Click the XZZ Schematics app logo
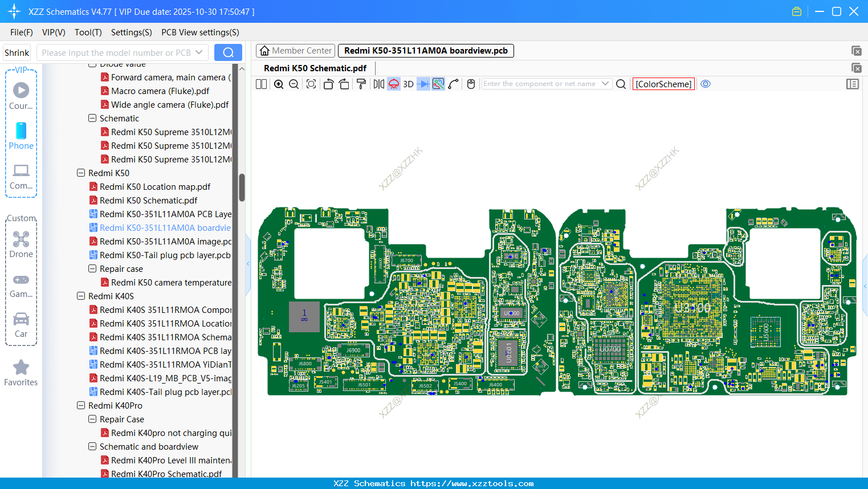 coord(14,11)
